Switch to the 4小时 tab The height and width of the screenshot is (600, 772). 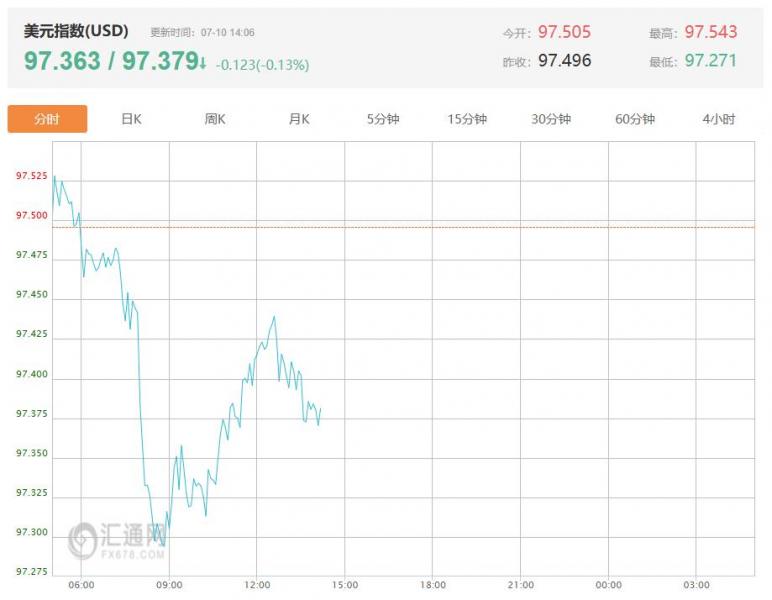(x=719, y=119)
